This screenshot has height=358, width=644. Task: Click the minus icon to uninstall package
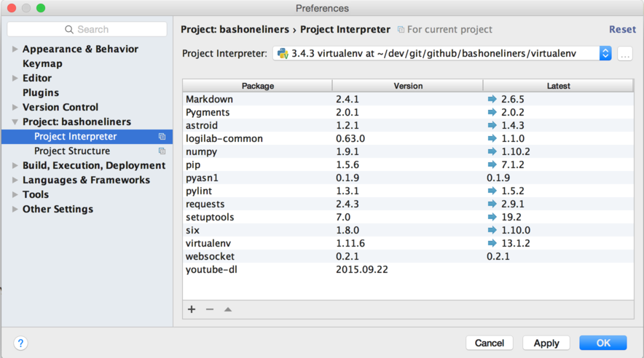(210, 309)
